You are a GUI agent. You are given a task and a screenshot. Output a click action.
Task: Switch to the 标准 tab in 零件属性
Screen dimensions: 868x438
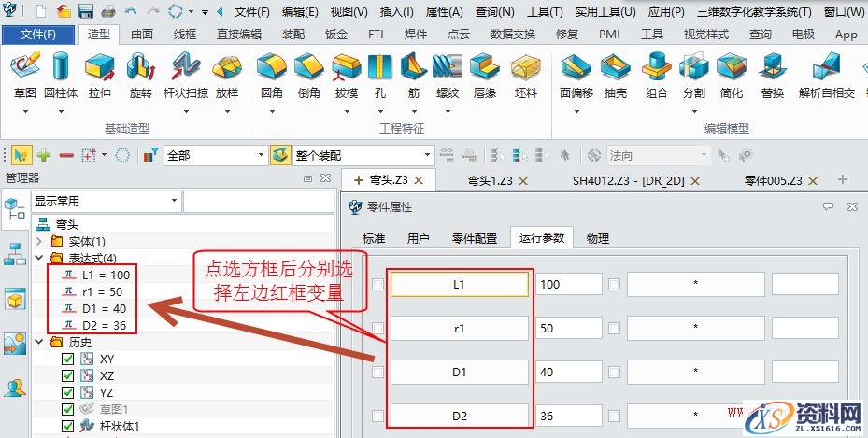(x=374, y=238)
